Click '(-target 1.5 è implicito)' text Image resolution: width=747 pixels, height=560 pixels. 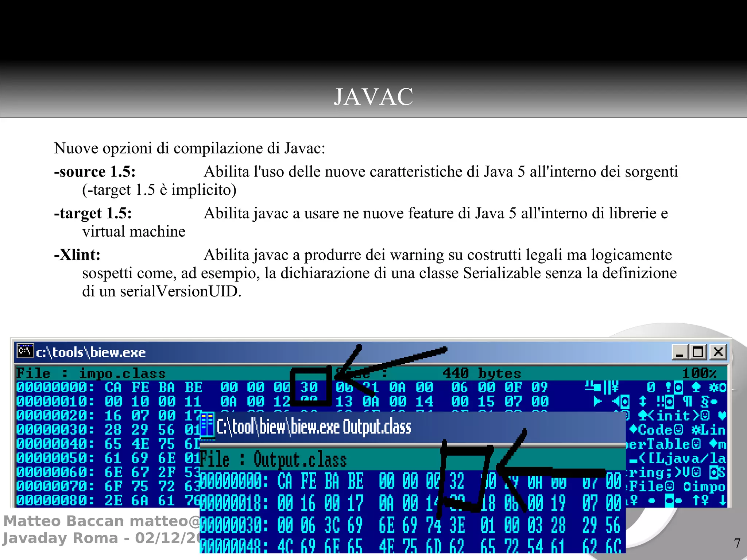[x=159, y=190]
